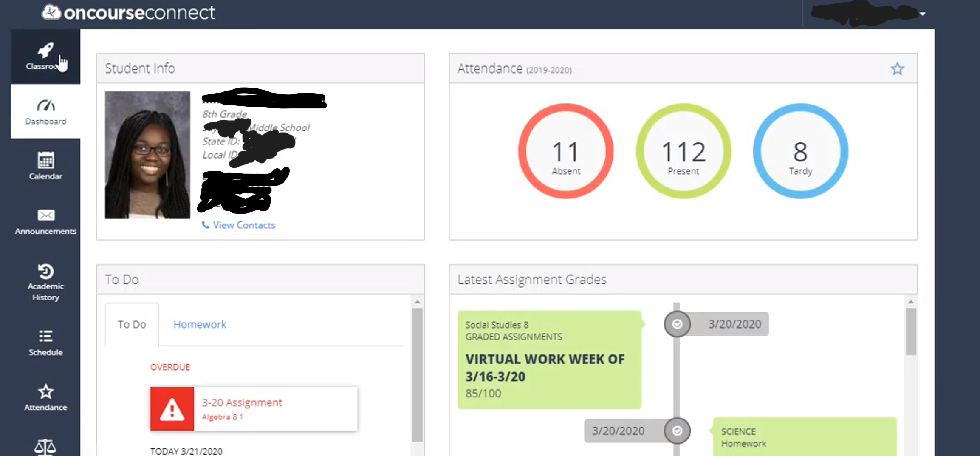Click the student profile photo
The image size is (980, 456).
(x=147, y=155)
